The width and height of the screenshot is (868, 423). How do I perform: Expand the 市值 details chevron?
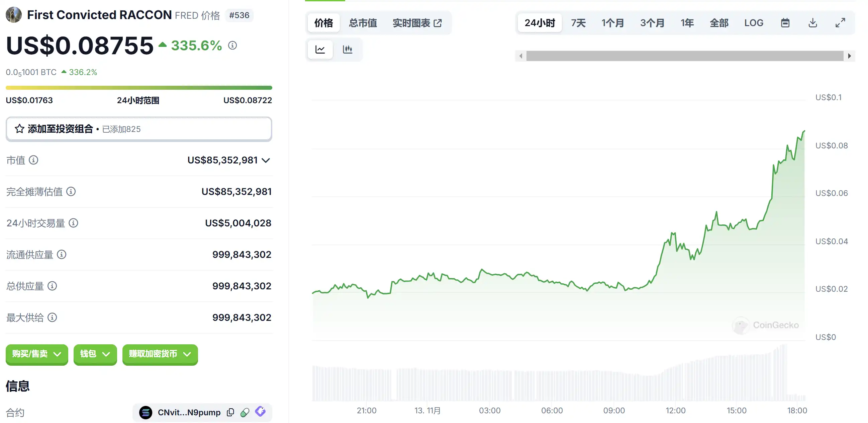tap(266, 160)
